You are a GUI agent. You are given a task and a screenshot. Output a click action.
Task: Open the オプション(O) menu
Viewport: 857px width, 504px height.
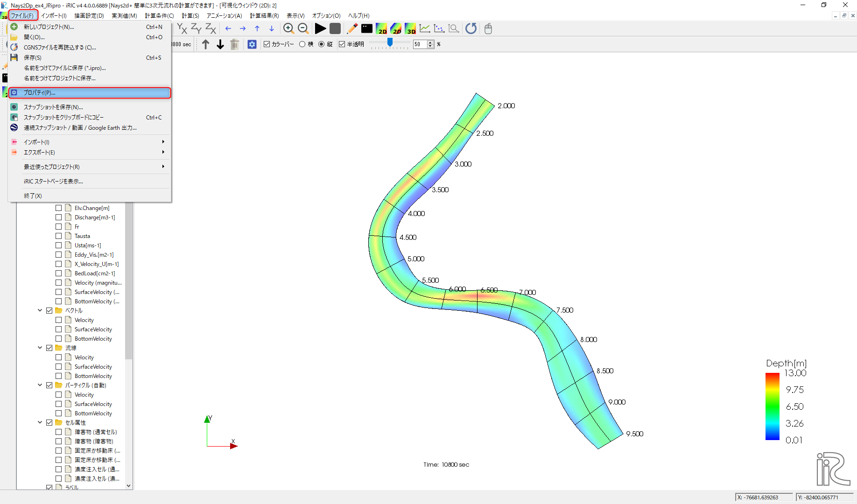326,15
